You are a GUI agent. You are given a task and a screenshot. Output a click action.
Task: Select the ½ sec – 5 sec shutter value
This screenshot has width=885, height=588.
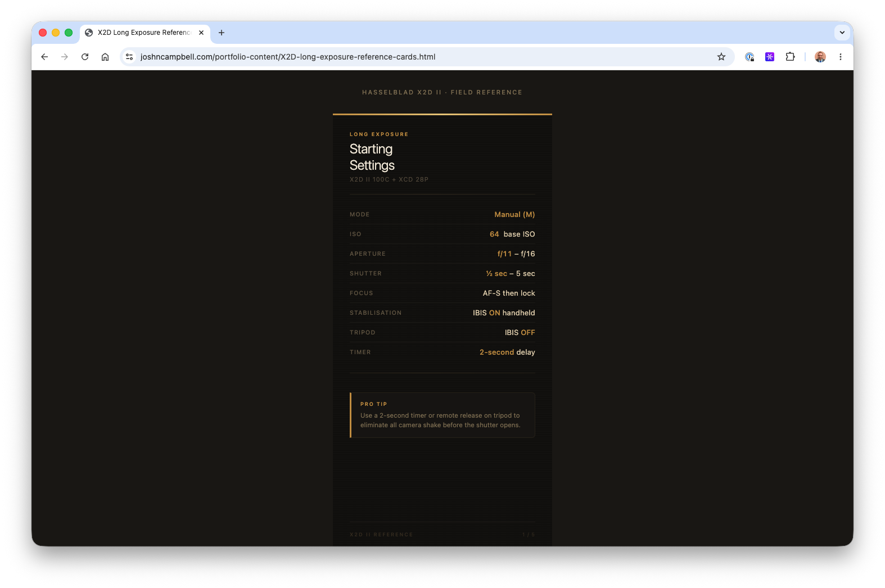pos(511,274)
